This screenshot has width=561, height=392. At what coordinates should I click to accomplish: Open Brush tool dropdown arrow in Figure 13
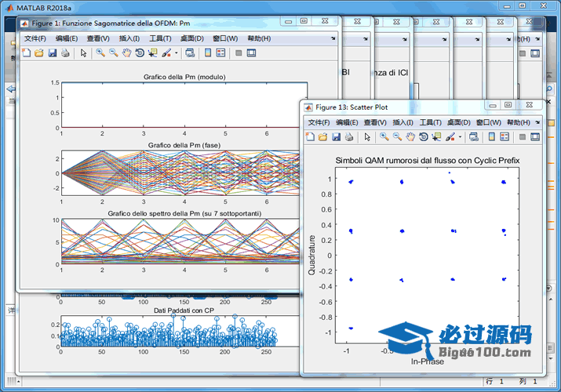point(461,138)
